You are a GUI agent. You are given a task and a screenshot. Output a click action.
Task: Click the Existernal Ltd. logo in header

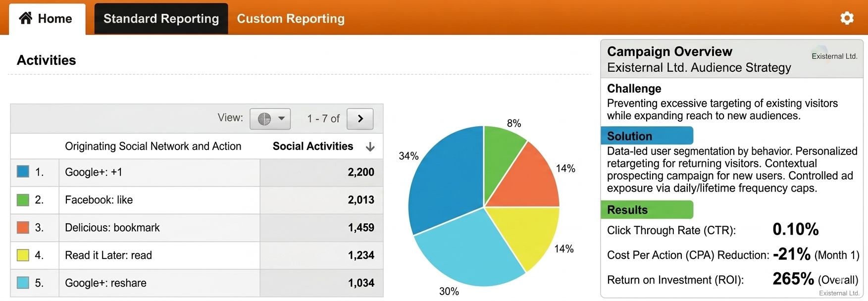[x=834, y=56]
